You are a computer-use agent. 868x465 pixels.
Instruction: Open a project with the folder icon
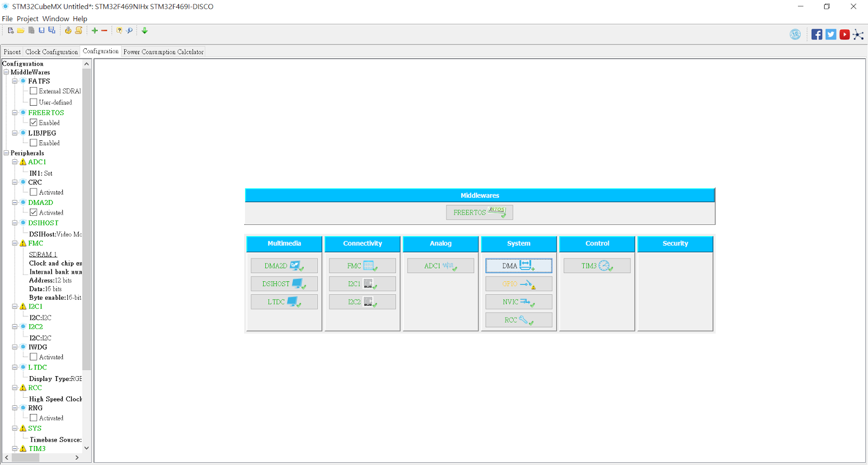(x=21, y=31)
